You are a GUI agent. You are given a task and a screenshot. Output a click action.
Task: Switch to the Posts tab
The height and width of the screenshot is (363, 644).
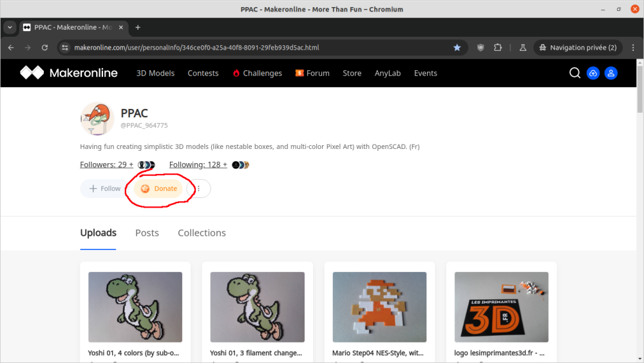click(x=147, y=233)
